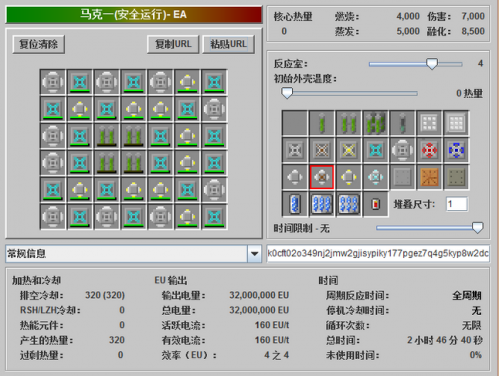The height and width of the screenshot is (376, 499).
Task: Toggle the red-outlined reactor heat exchanger button
Action: click(322, 177)
